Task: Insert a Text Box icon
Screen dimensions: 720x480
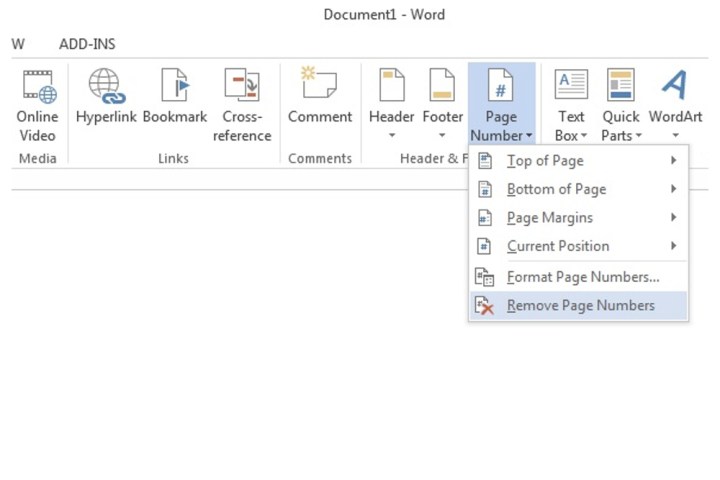Action: click(x=571, y=84)
